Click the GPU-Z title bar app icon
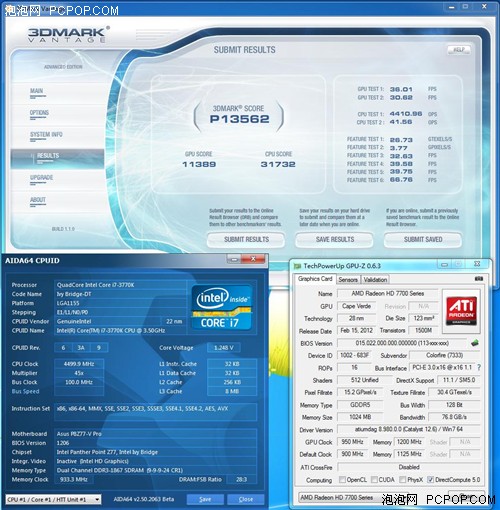 (297, 266)
